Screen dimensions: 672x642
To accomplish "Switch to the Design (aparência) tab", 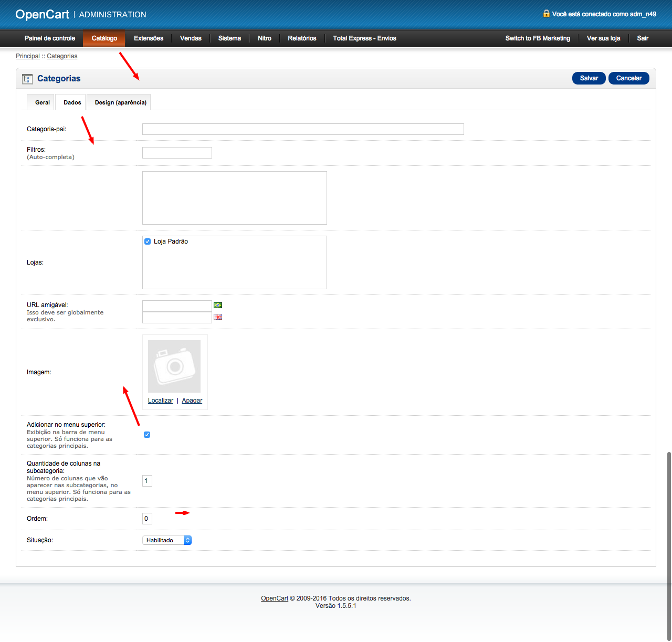I will [x=120, y=102].
